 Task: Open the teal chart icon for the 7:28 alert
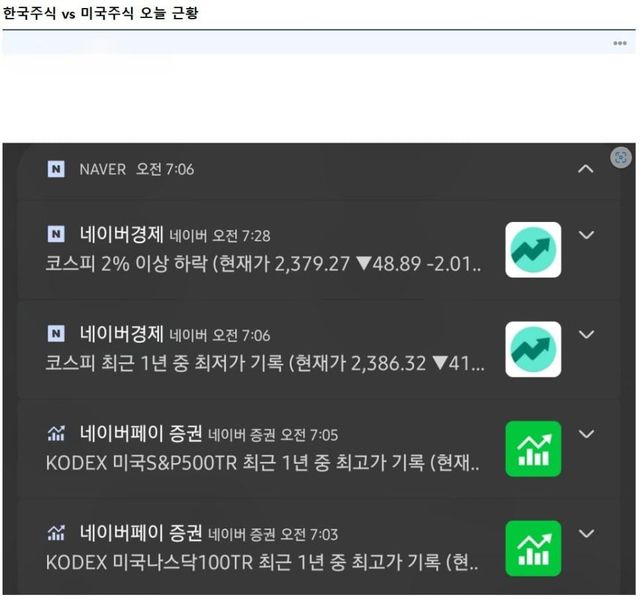[533, 250]
